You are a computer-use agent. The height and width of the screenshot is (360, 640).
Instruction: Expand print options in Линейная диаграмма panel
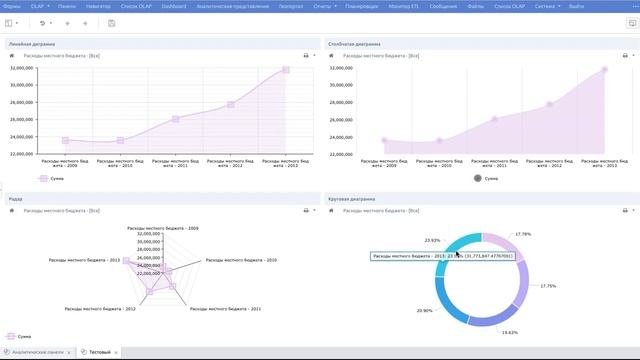[x=314, y=55]
